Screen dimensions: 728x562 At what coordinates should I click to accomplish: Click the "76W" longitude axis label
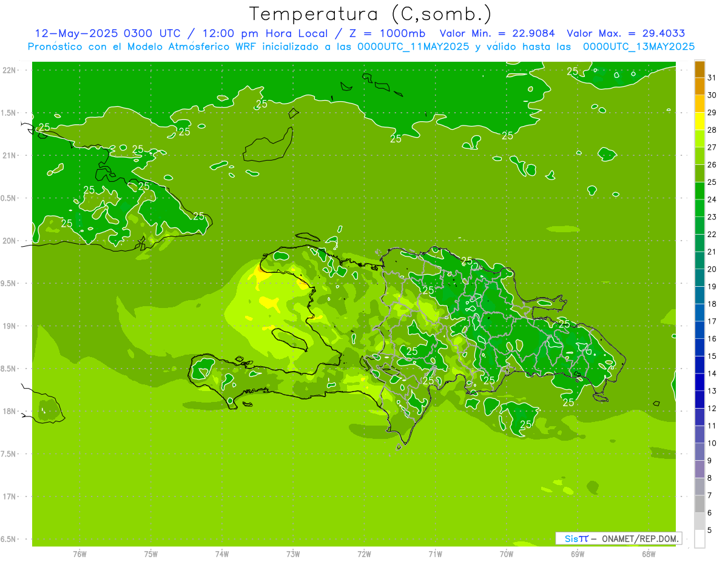79,554
